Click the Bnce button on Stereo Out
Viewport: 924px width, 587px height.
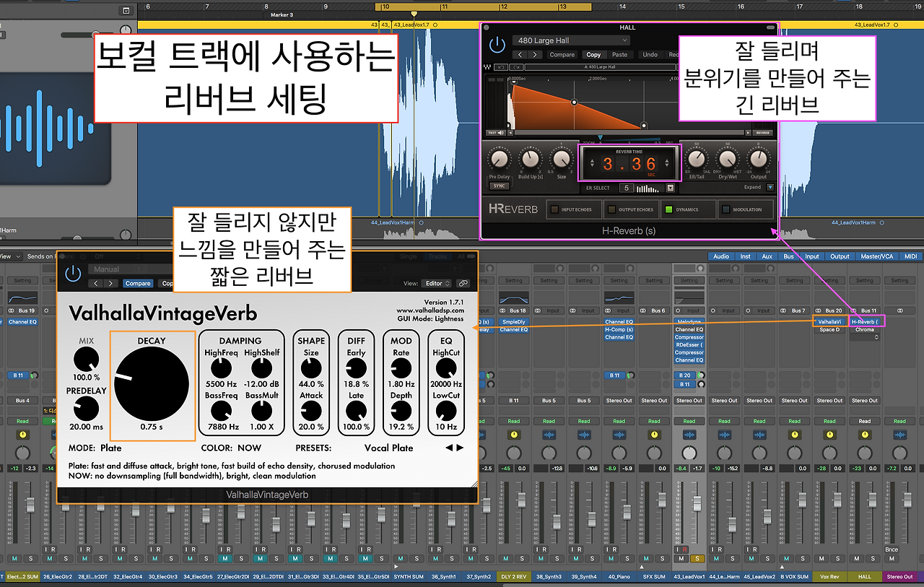coord(892,549)
